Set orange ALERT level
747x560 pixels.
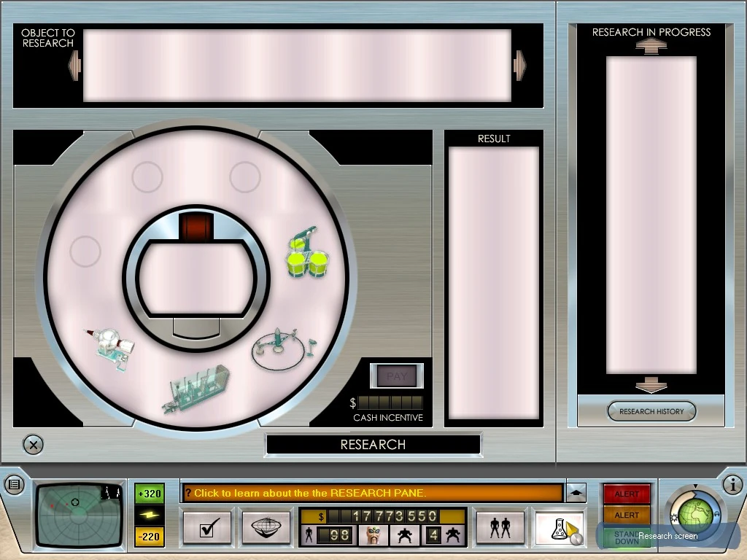[627, 516]
